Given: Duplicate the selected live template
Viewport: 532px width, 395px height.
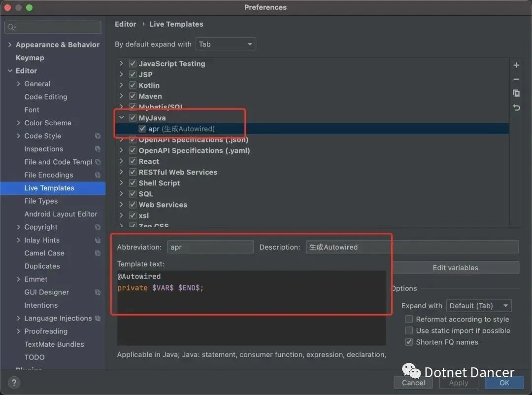Looking at the screenshot, I should tap(516, 93).
